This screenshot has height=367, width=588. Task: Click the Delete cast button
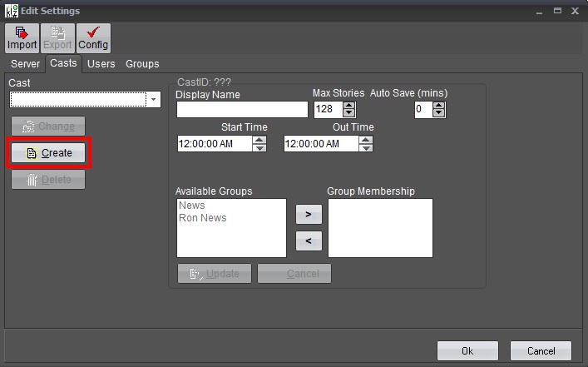pyautogui.click(x=48, y=180)
